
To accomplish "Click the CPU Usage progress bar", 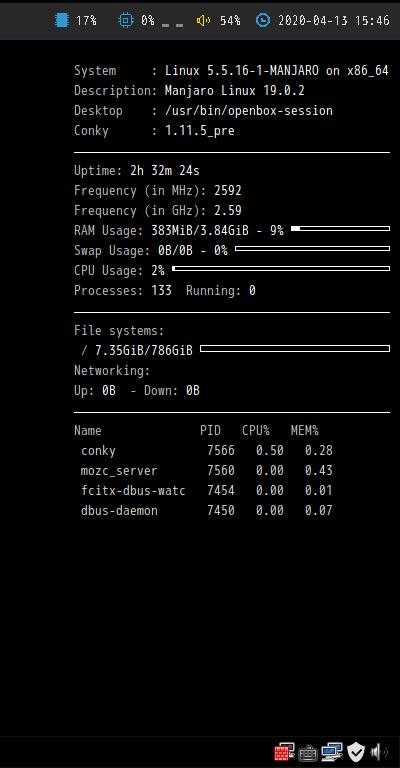I will [x=281, y=268].
